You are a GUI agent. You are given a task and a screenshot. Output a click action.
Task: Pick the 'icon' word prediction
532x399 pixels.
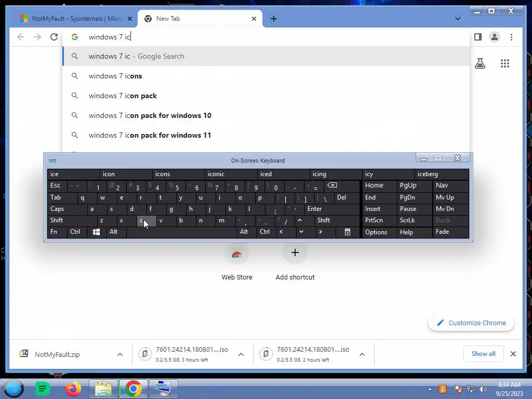(x=126, y=174)
